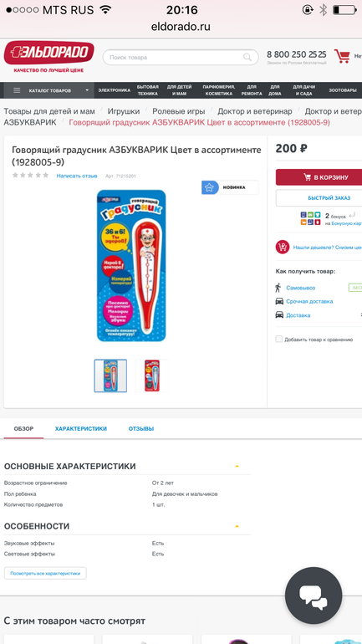
Task: Click Посмотреть все характеристики button
Action: point(45,574)
